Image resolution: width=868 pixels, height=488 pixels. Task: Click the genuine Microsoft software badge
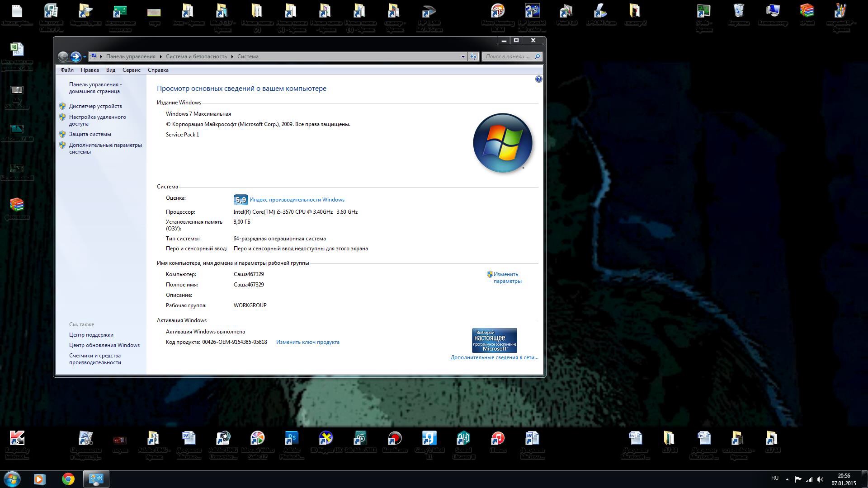[494, 340]
